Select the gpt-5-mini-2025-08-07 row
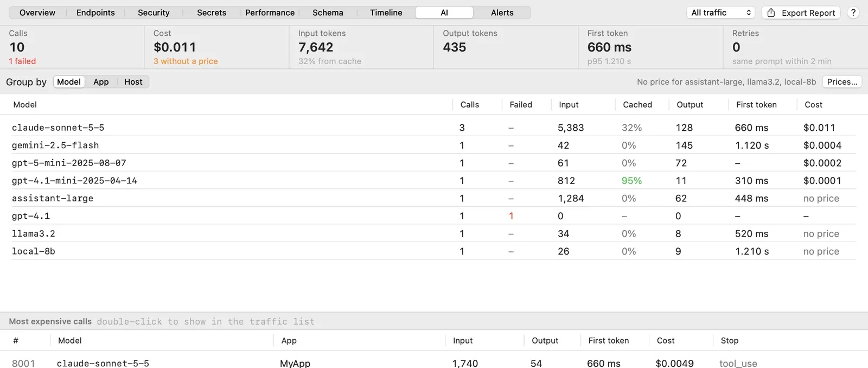868x368 pixels. point(434,163)
